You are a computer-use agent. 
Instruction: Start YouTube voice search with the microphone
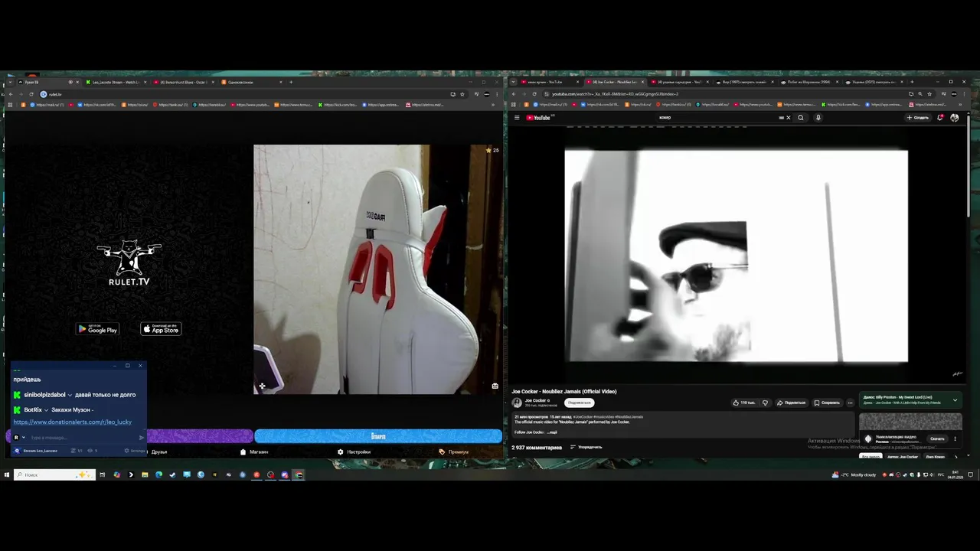tap(818, 118)
